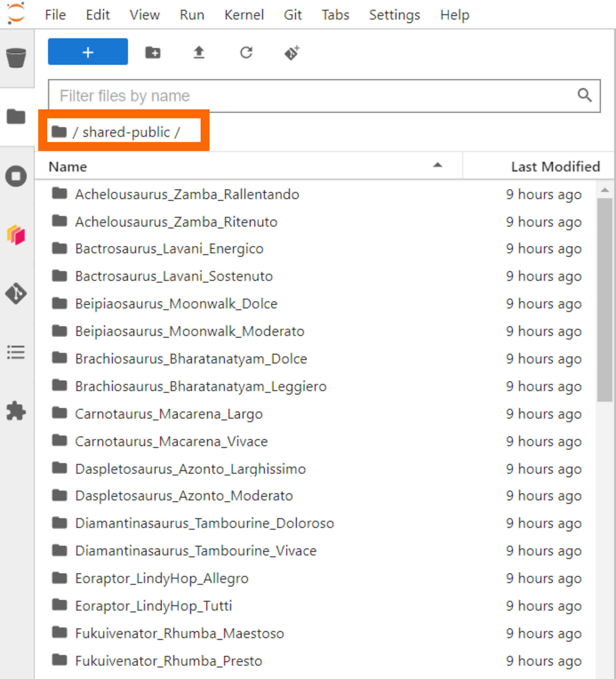Open the Table of Contents sidebar panel
The width and height of the screenshot is (616, 679).
16,352
